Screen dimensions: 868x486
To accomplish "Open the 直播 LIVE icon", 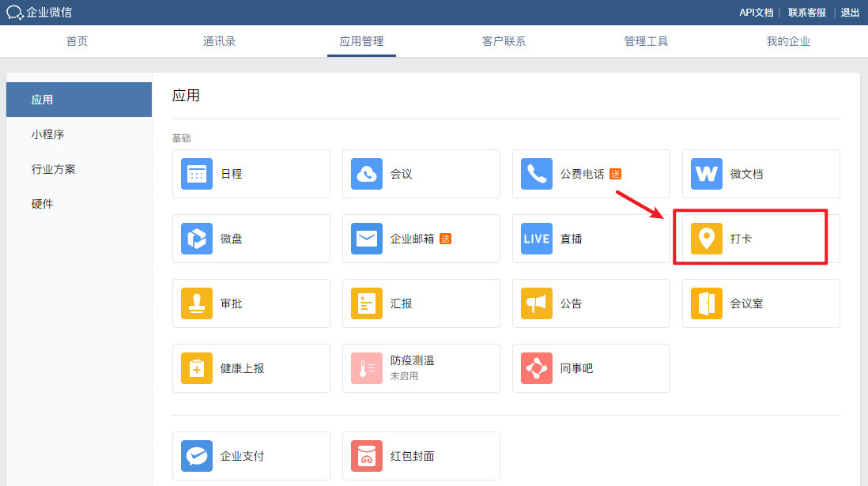I will tap(537, 239).
